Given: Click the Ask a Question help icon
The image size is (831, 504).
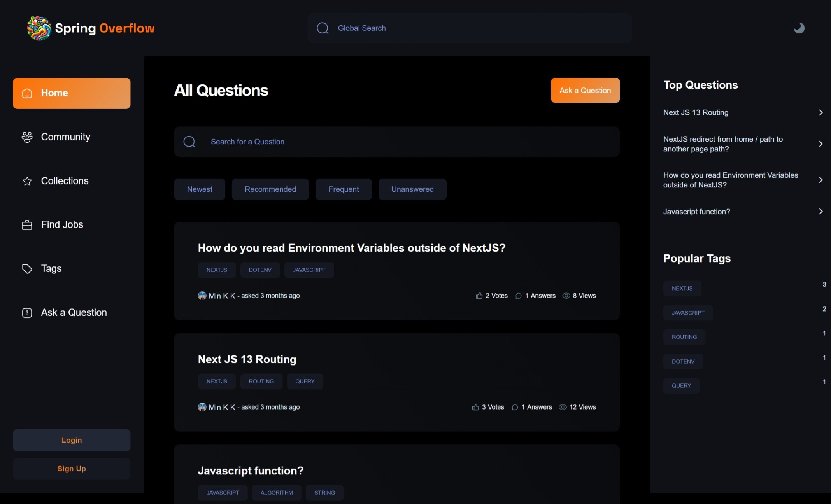Looking at the screenshot, I should tap(27, 313).
